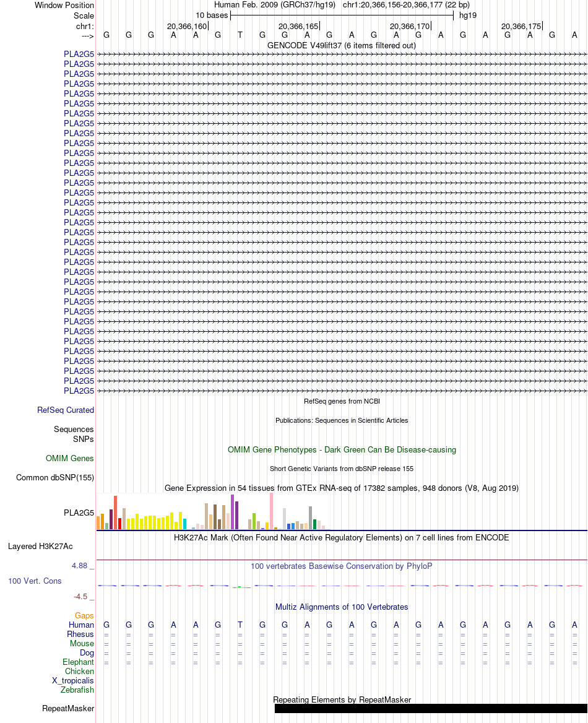Image resolution: width=588 pixels, height=723 pixels.
Task: Click the Window Position label
Action: tap(64, 5)
